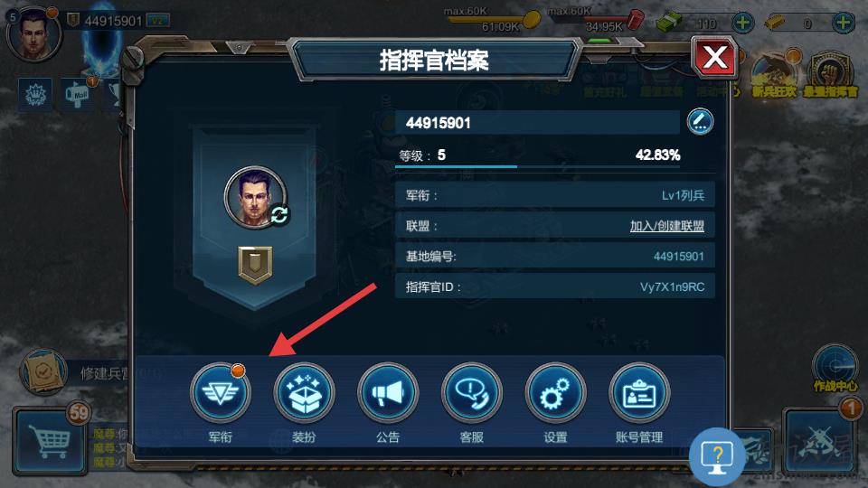Click the 加入/创建联盟 alliance link
Viewport: 868px width, 488px height.
(667, 226)
